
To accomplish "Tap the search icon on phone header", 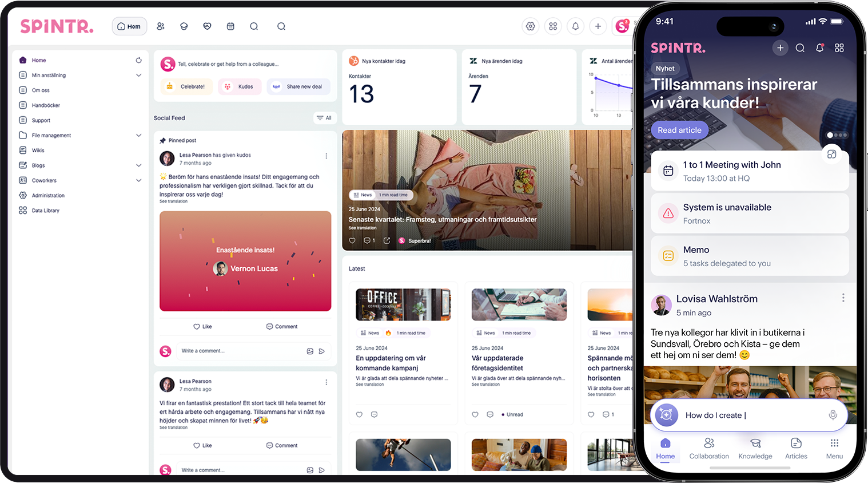I will [800, 48].
